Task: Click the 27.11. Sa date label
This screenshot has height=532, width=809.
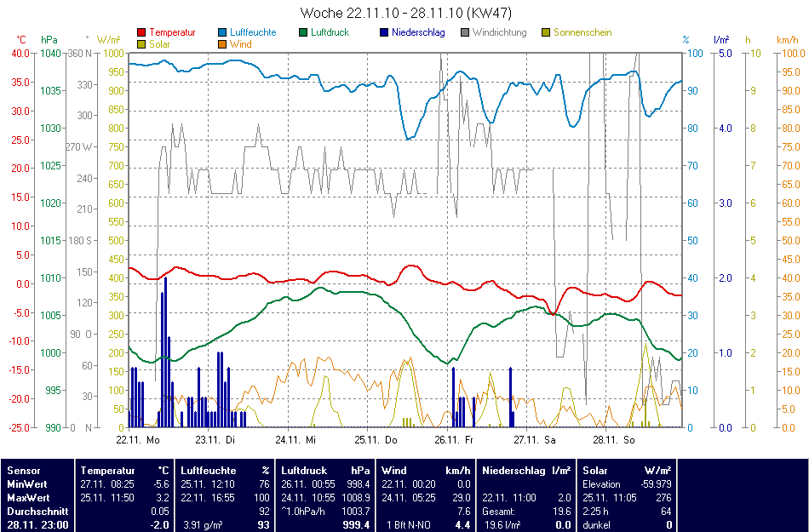Action: pyautogui.click(x=535, y=440)
